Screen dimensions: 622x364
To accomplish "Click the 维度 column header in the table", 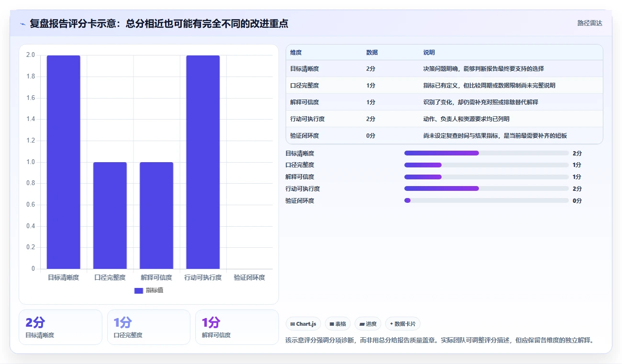I will (x=296, y=53).
